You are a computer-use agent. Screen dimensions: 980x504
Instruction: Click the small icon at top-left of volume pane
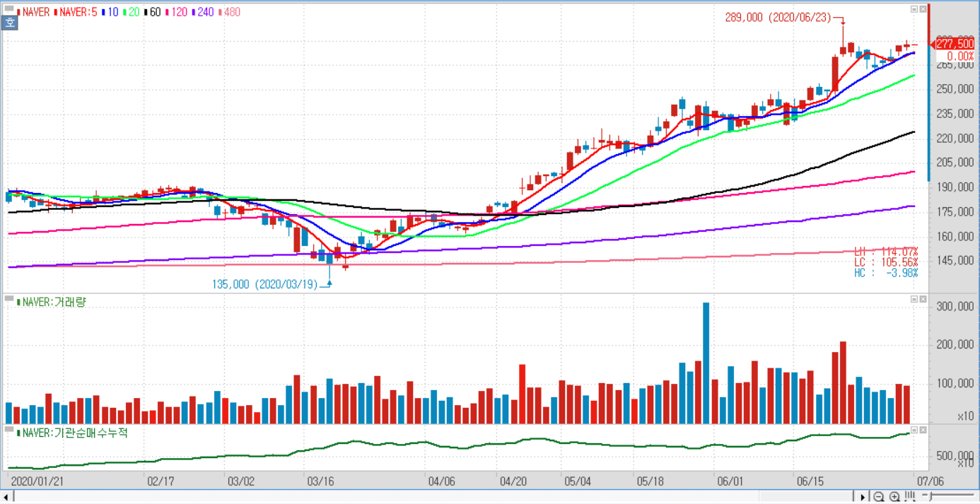pyautogui.click(x=9, y=298)
